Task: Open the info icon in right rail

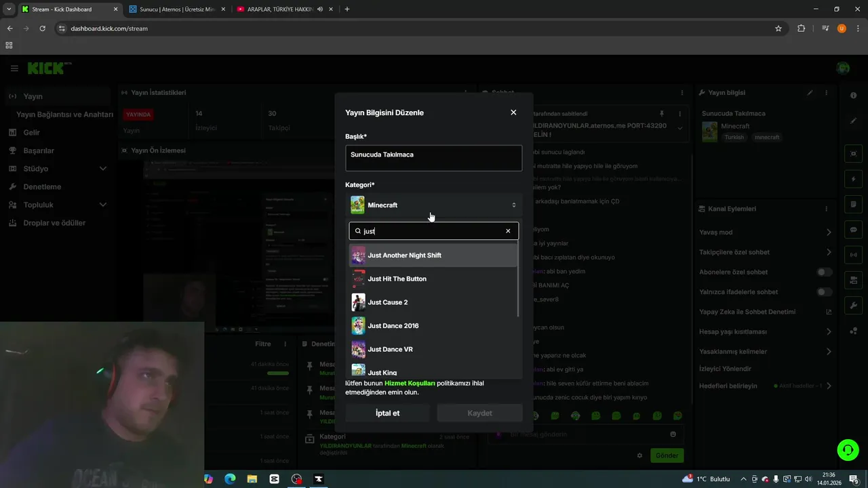Action: coord(854,96)
